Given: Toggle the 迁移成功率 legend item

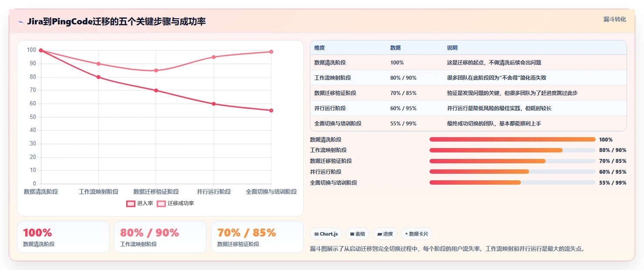Looking at the screenshot, I should point(175,203).
